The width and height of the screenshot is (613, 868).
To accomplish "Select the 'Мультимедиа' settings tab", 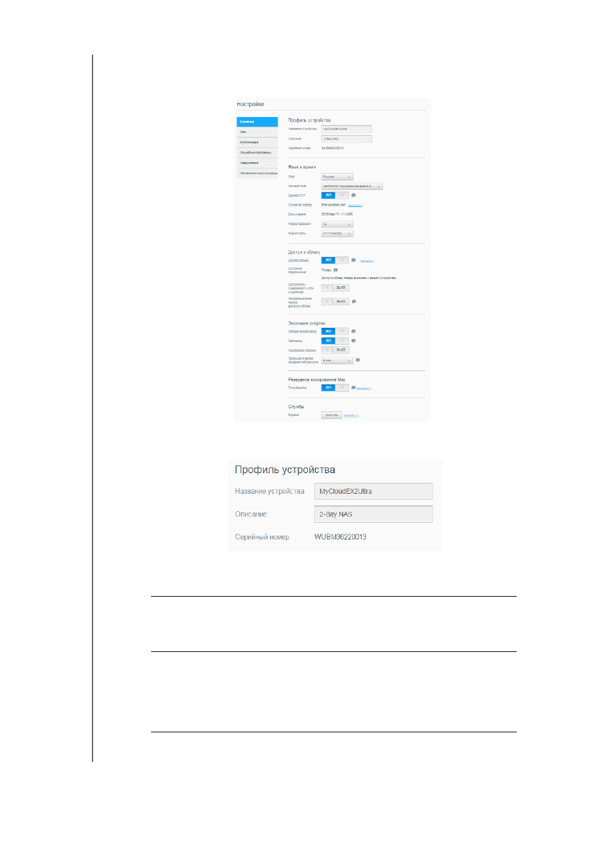I will tap(257, 142).
